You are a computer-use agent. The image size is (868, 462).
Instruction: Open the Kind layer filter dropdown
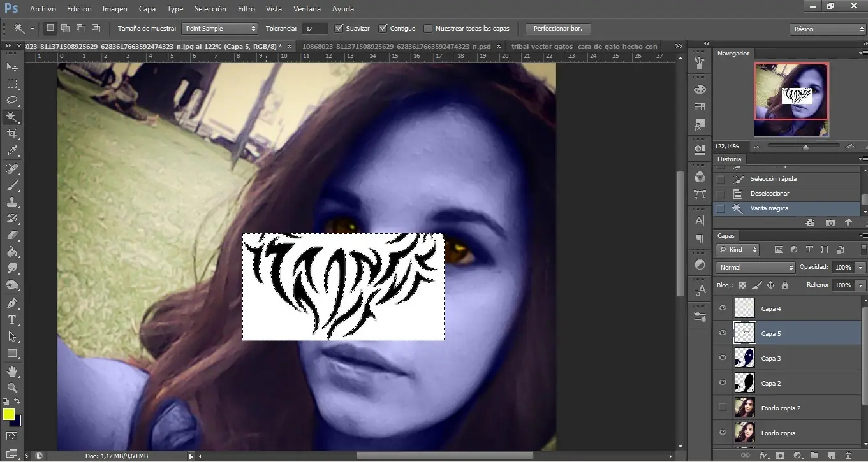pyautogui.click(x=738, y=250)
